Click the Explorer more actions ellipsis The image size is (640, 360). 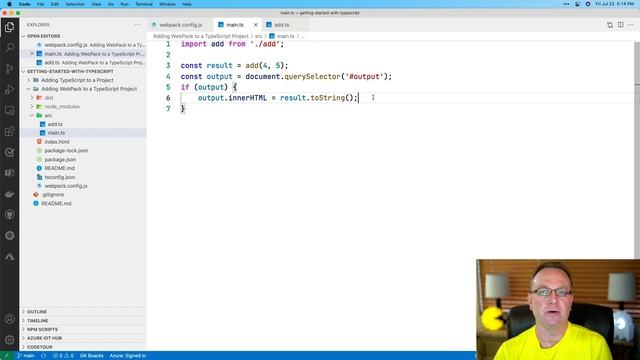[137, 25]
